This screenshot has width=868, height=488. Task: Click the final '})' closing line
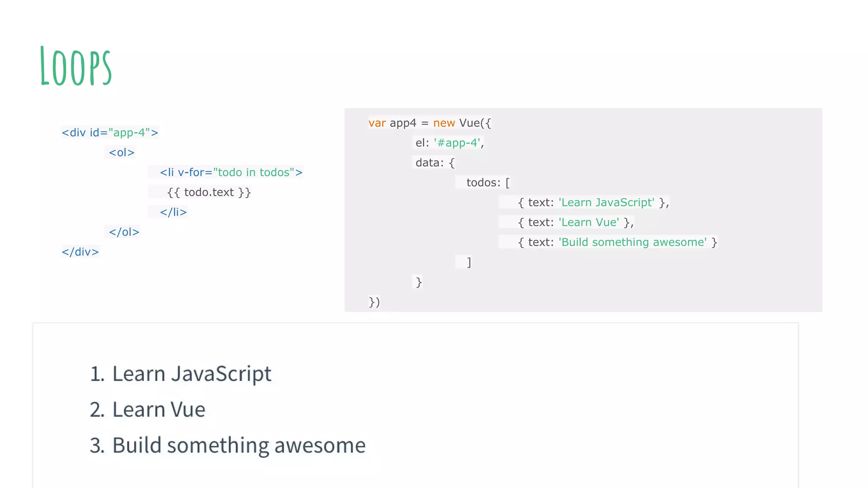click(x=374, y=302)
